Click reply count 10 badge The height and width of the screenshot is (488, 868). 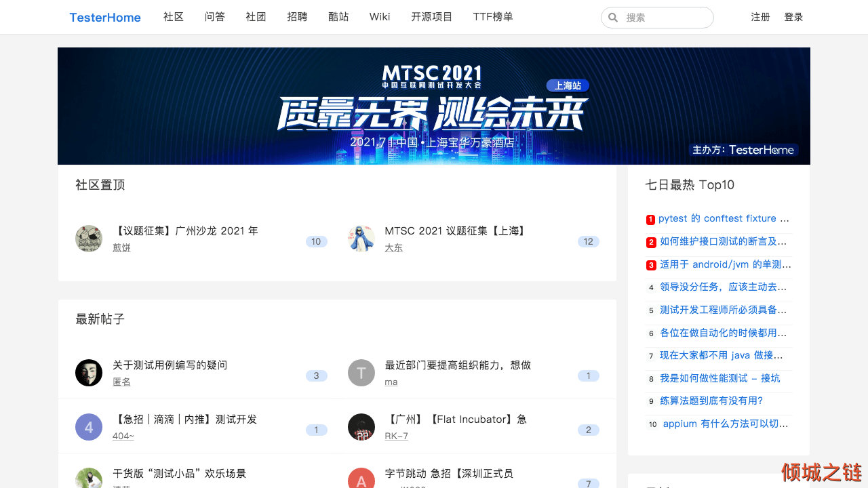[x=316, y=241]
